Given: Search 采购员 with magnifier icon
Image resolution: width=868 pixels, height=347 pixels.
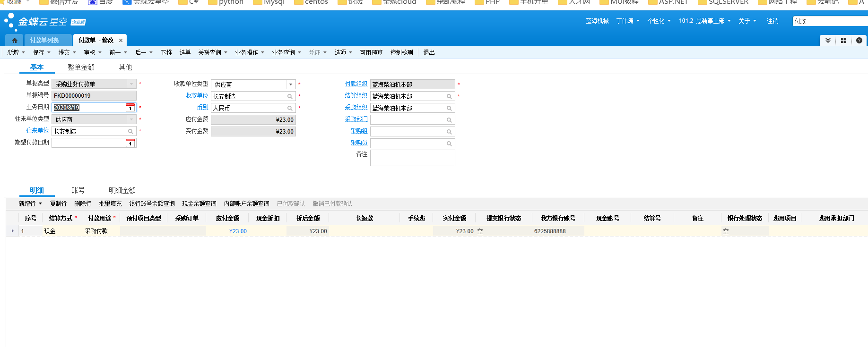Looking at the screenshot, I should click(449, 144).
